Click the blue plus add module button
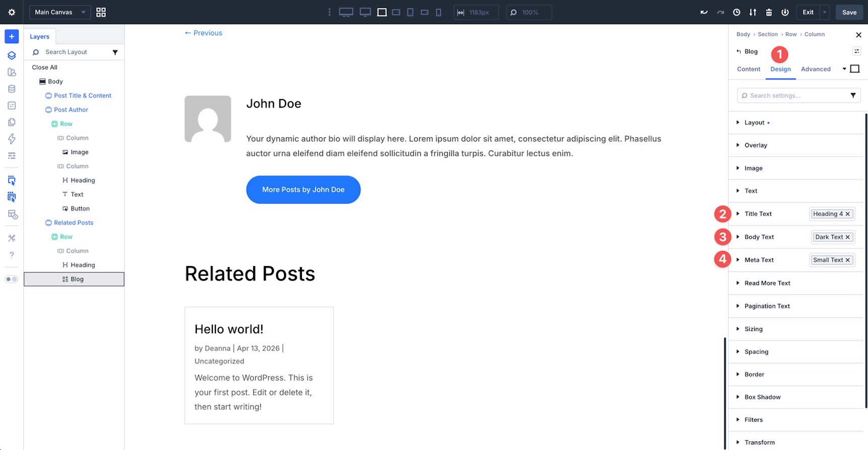 coord(12,36)
